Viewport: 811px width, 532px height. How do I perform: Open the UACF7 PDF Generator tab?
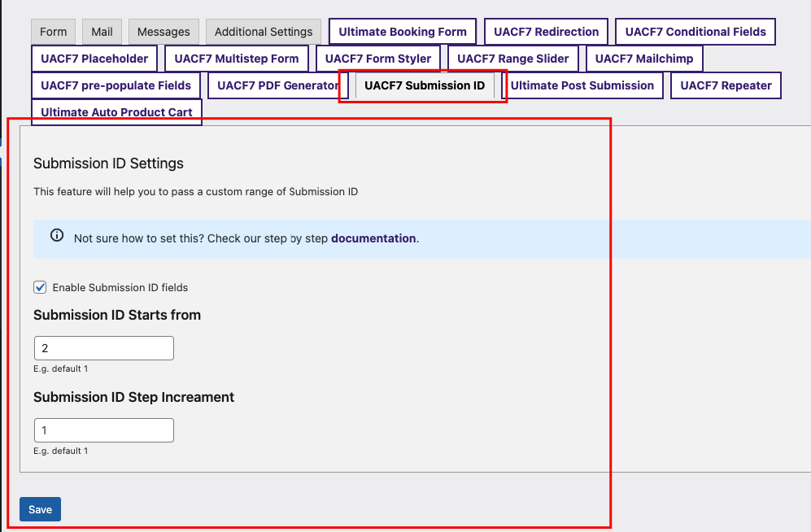(x=276, y=85)
